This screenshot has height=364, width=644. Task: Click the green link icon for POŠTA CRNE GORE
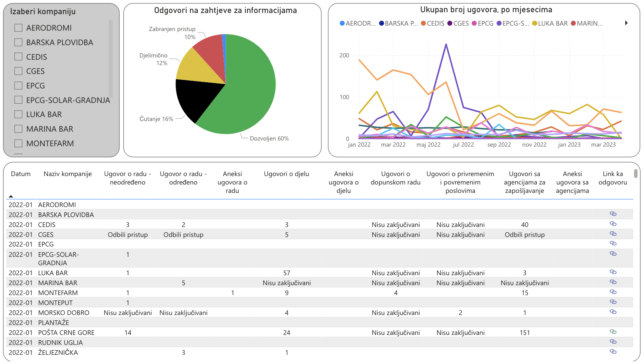click(613, 332)
